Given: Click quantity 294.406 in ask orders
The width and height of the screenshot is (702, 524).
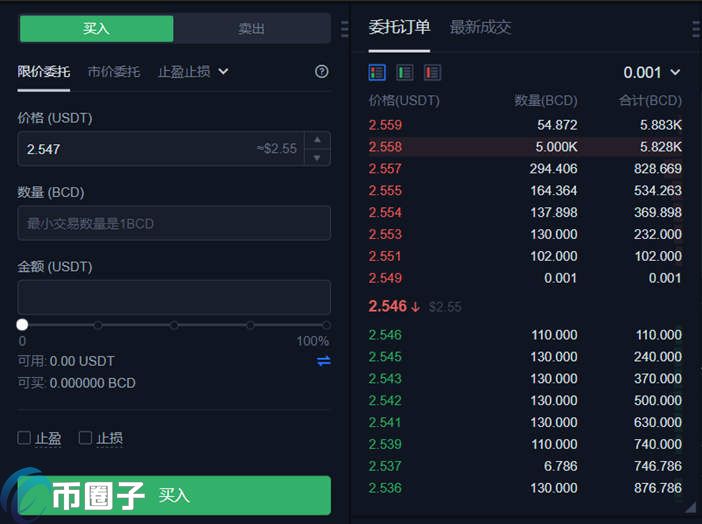Looking at the screenshot, I should [554, 169].
